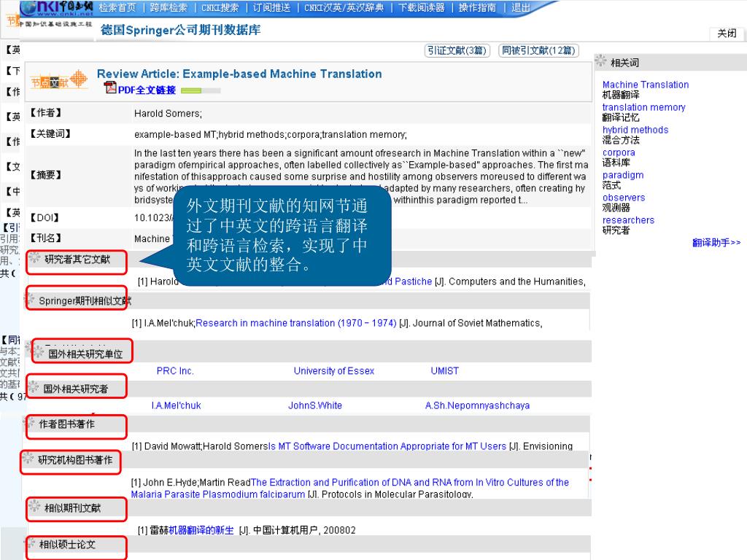The image size is (747, 560).
Task: Open PDF全文链接 link
Action: point(147,90)
